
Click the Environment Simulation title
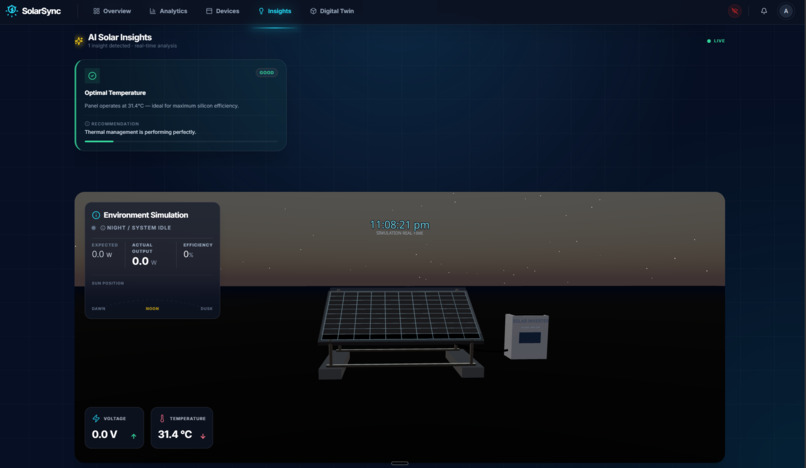click(x=145, y=215)
